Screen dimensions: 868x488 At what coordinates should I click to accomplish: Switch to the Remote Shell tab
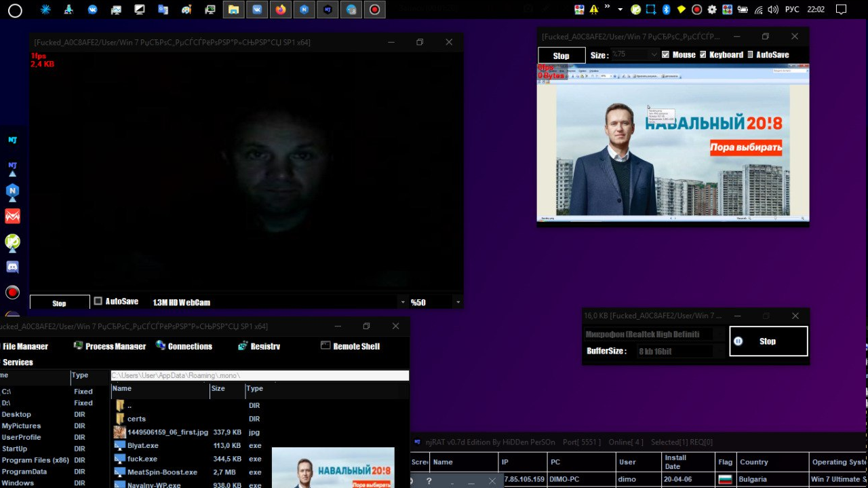point(350,346)
